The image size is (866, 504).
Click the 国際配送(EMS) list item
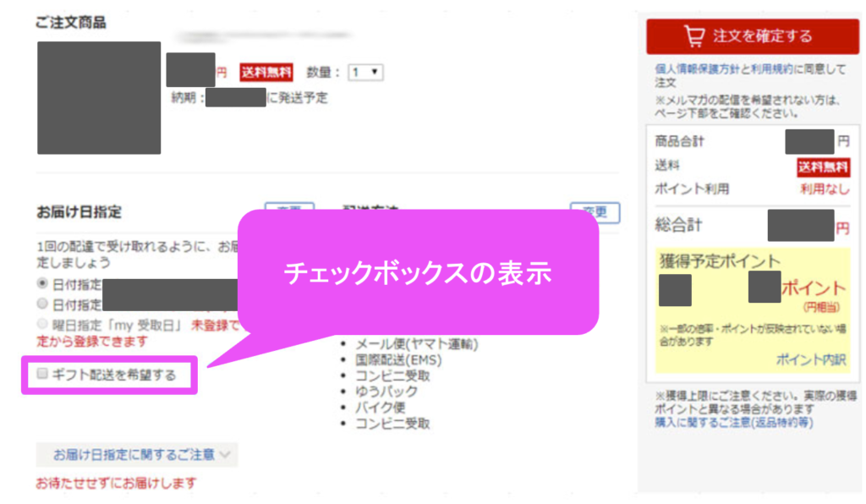pos(398,360)
